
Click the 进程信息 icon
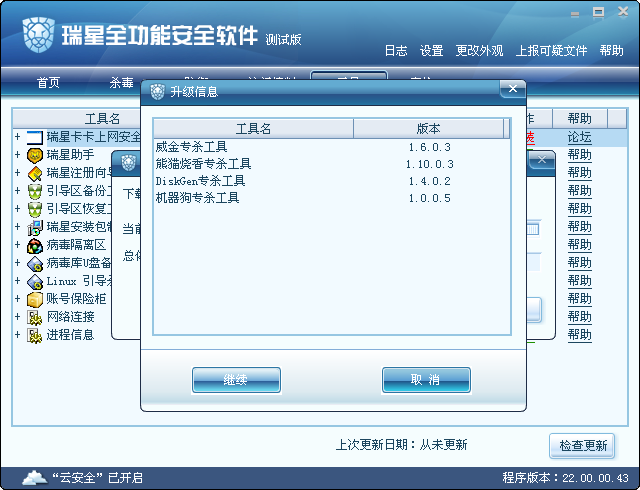(x=35, y=335)
